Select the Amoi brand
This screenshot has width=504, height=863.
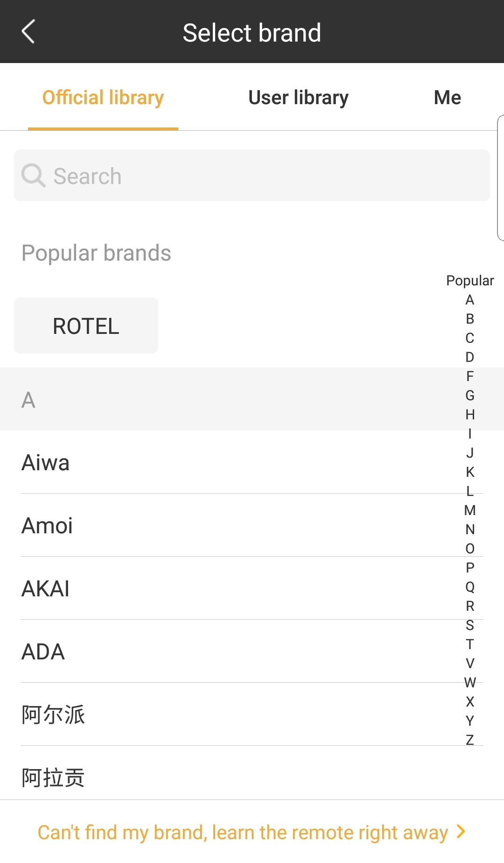pyautogui.click(x=47, y=526)
